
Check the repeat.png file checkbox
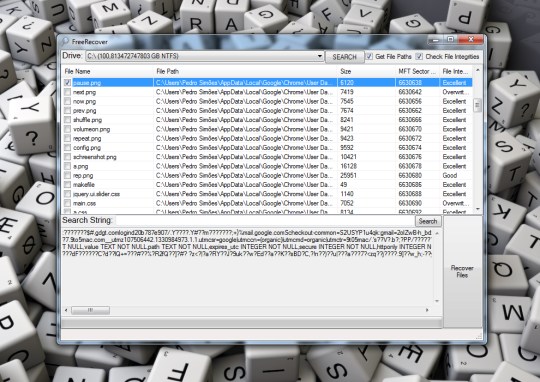pos(68,138)
